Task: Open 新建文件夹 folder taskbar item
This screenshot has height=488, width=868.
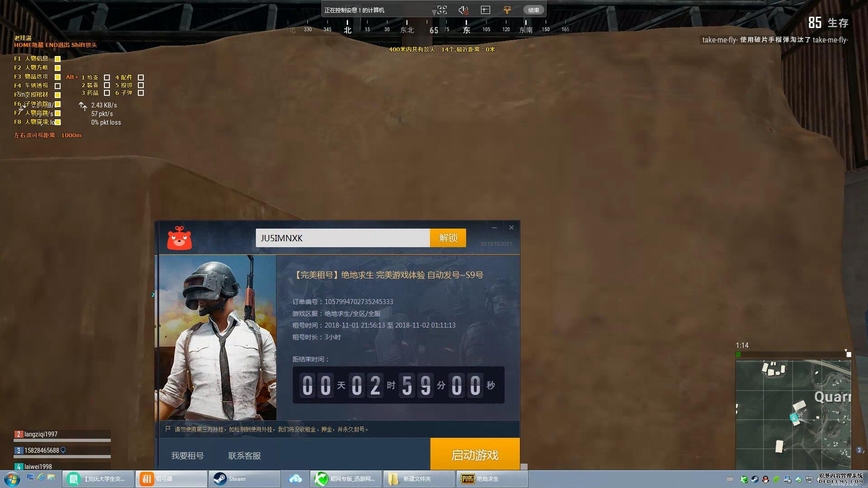Action: pyautogui.click(x=419, y=479)
